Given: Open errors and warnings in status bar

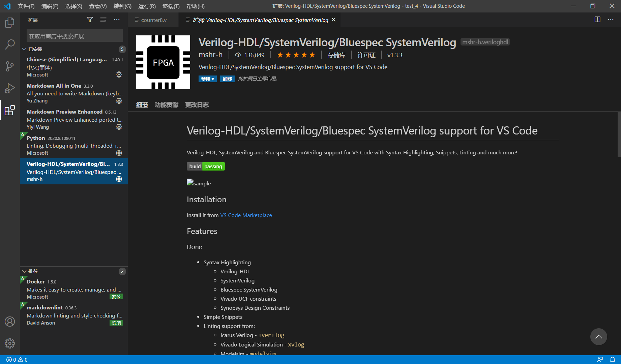Looking at the screenshot, I should [17, 360].
